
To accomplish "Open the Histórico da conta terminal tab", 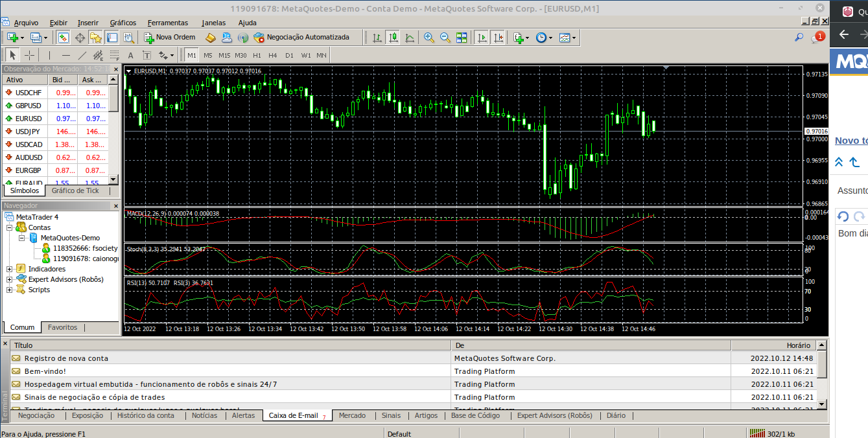I will coord(146,415).
